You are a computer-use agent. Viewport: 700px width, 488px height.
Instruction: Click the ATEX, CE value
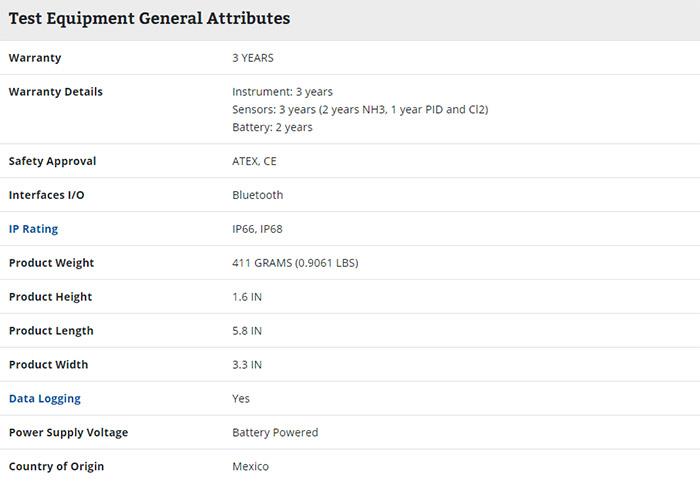(254, 162)
